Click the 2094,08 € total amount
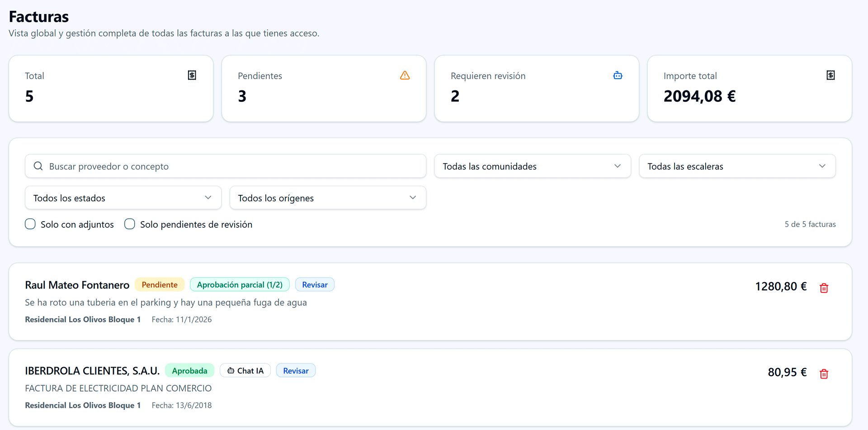 pyautogui.click(x=699, y=96)
